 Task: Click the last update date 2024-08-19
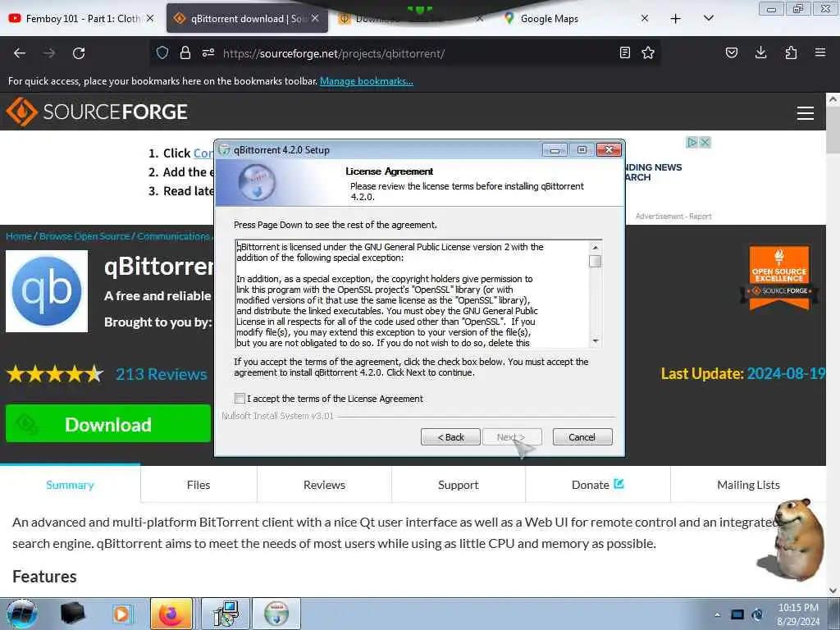coord(786,373)
